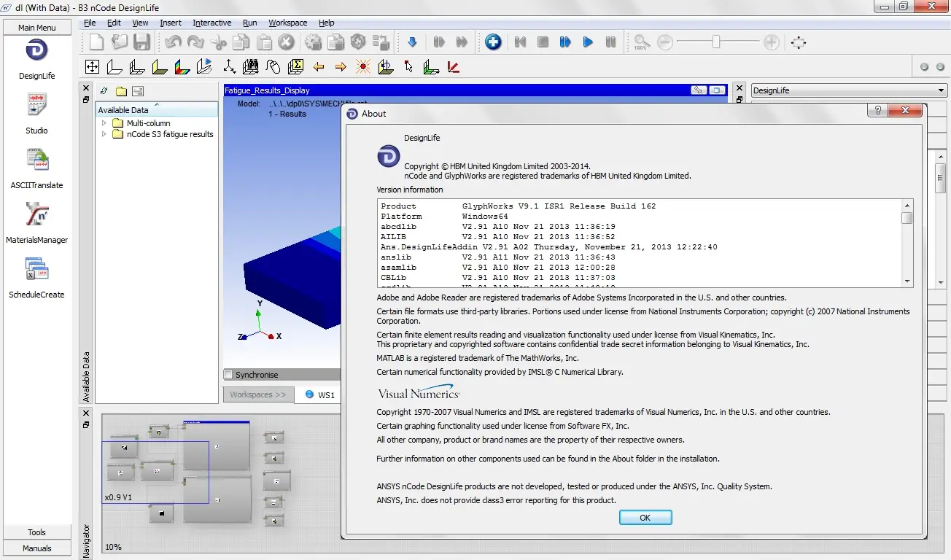This screenshot has height=560, width=951.
Task: Click the undo arrow icon
Action: tap(173, 42)
